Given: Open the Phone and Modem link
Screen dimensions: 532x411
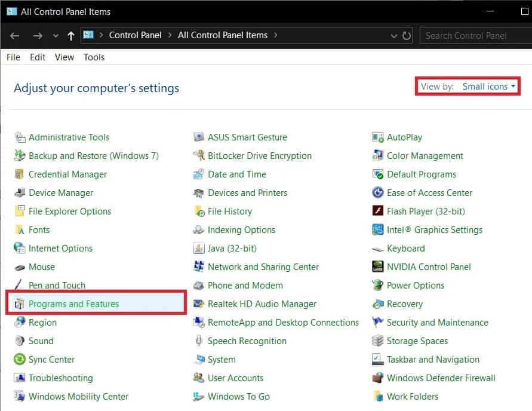Looking at the screenshot, I should pos(245,286).
